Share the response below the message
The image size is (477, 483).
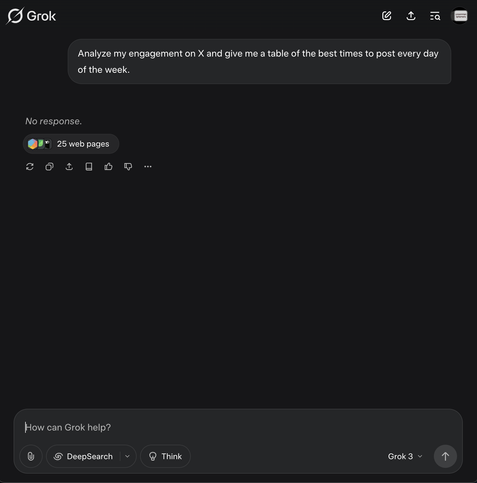point(69,166)
